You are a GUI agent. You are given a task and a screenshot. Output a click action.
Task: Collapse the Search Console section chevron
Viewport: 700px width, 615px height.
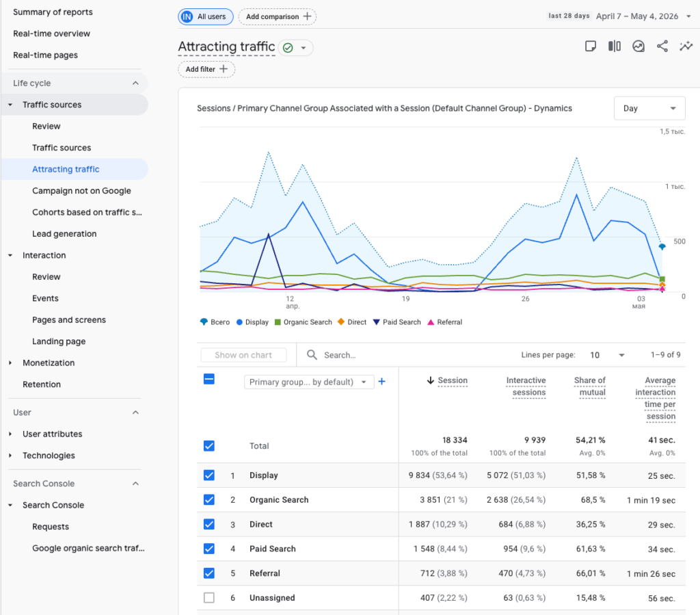click(136, 483)
